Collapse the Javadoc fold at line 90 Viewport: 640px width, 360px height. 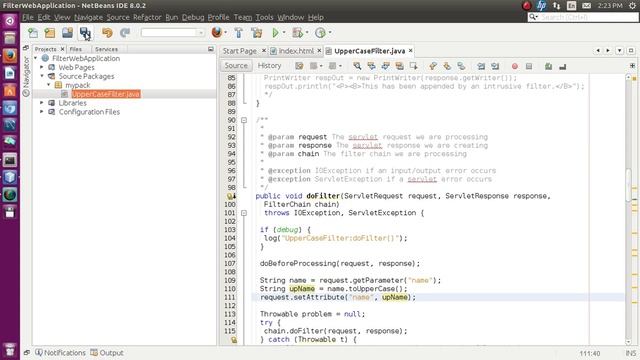(244, 120)
